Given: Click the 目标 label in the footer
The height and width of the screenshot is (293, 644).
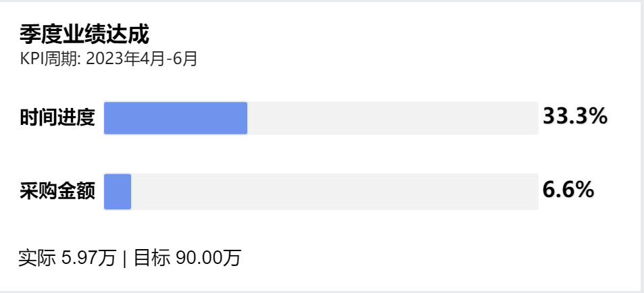Looking at the screenshot, I should point(152,258).
